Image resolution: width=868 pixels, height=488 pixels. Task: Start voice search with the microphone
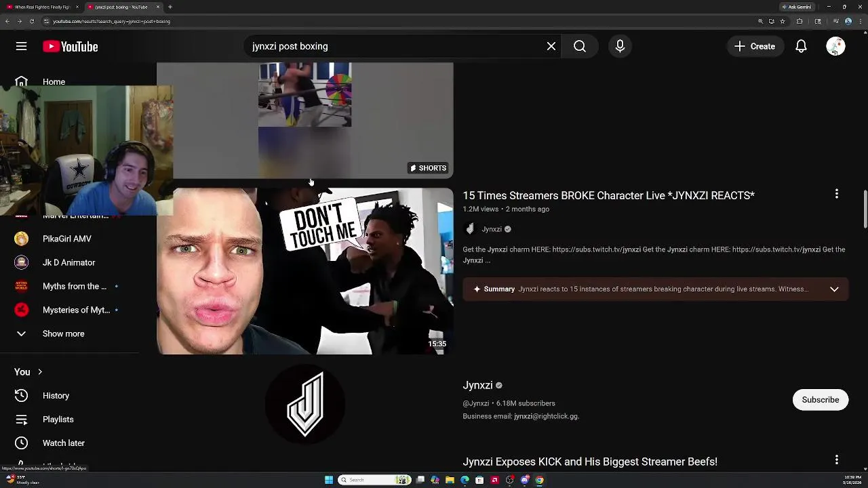point(620,46)
